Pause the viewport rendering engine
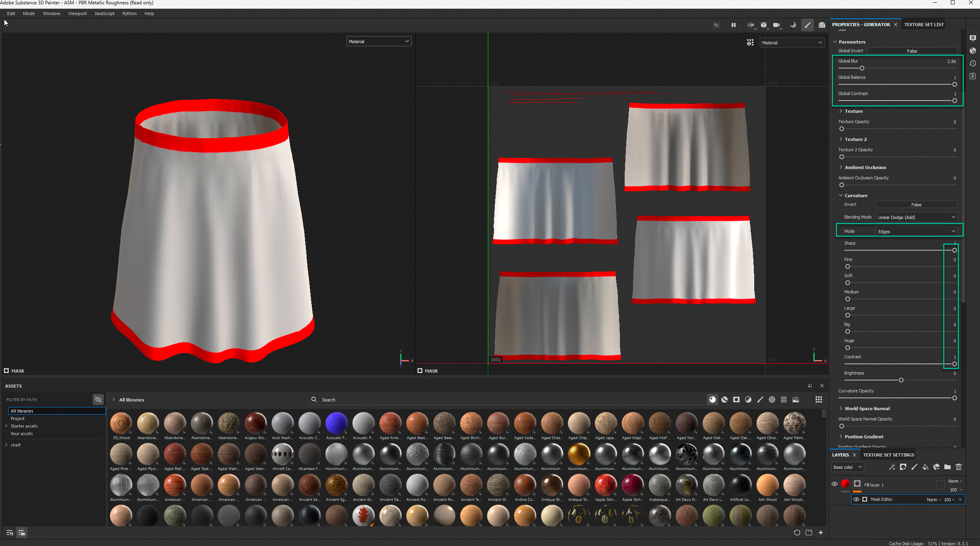 [733, 25]
